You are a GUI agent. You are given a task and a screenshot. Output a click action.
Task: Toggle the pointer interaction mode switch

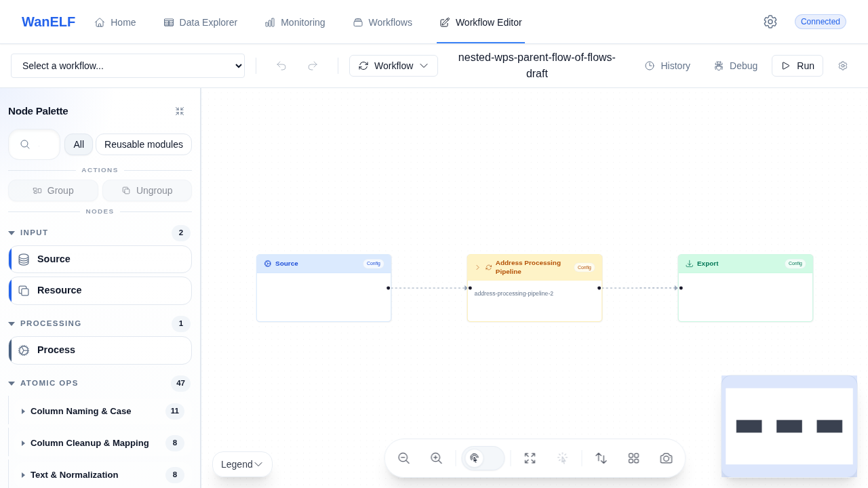coord(483,458)
